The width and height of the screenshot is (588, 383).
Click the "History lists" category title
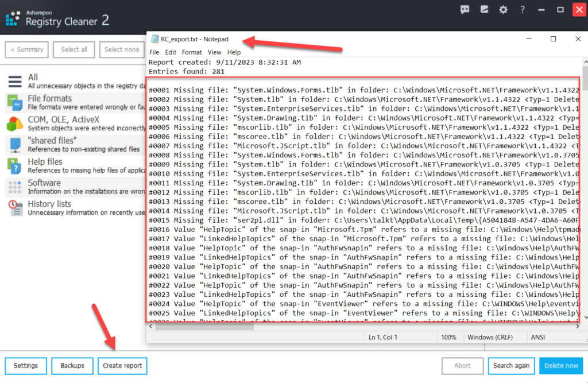[49, 204]
